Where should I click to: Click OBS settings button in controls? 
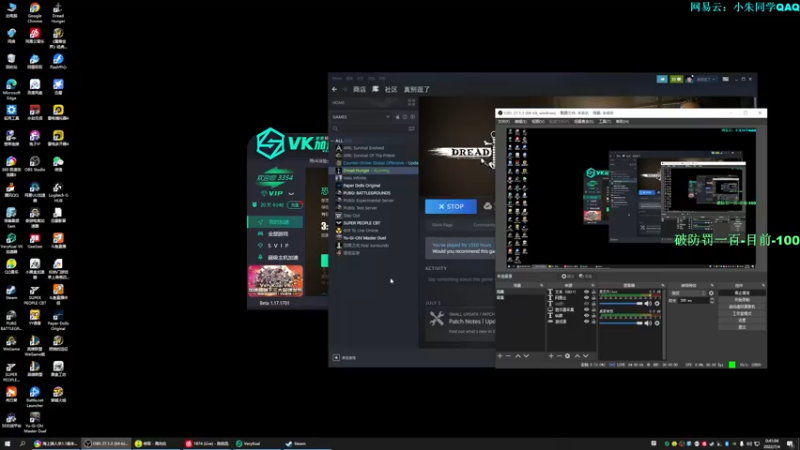[742, 320]
